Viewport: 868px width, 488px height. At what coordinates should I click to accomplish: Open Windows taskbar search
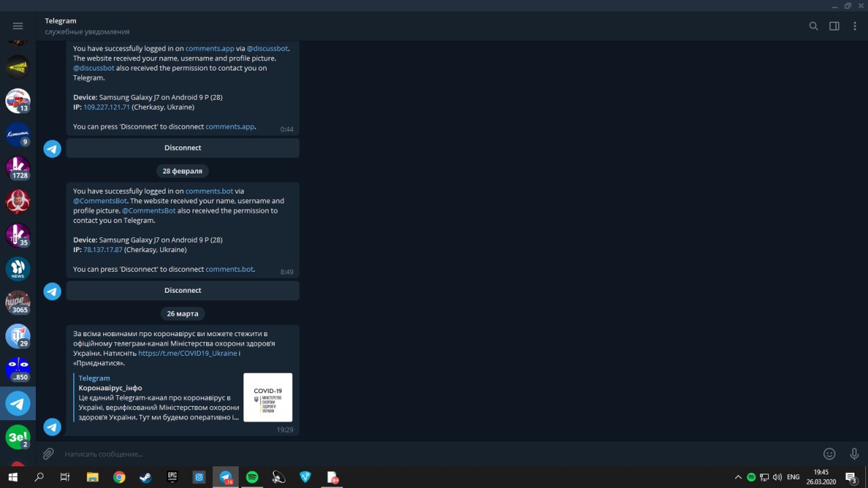(x=39, y=477)
